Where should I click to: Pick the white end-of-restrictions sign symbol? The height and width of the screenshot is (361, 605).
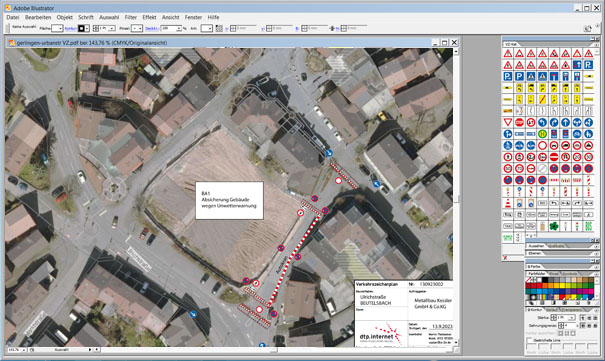[542, 169]
